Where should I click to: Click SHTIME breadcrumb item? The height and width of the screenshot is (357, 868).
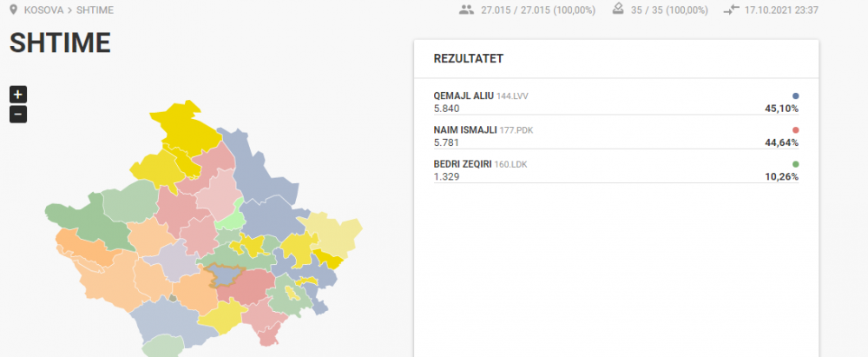(x=95, y=10)
